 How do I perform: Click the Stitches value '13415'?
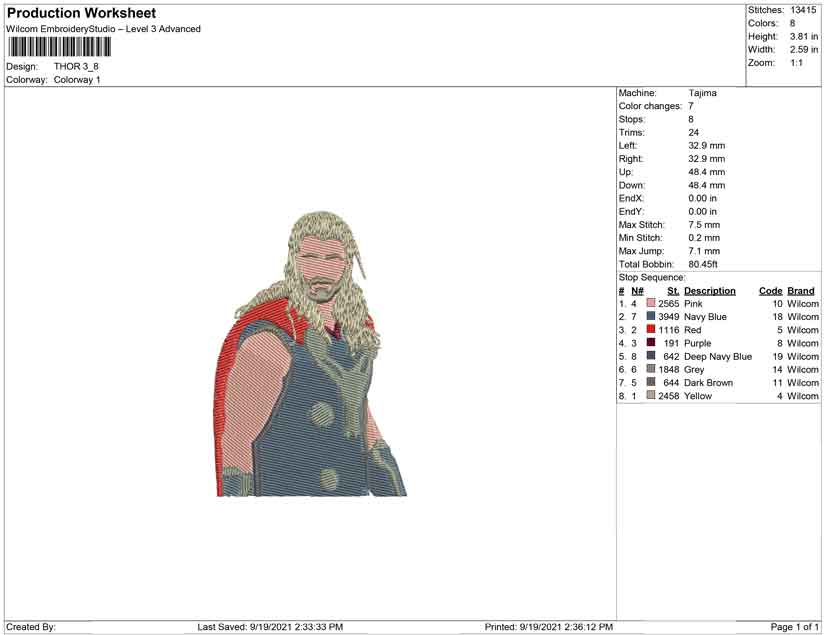tap(803, 10)
